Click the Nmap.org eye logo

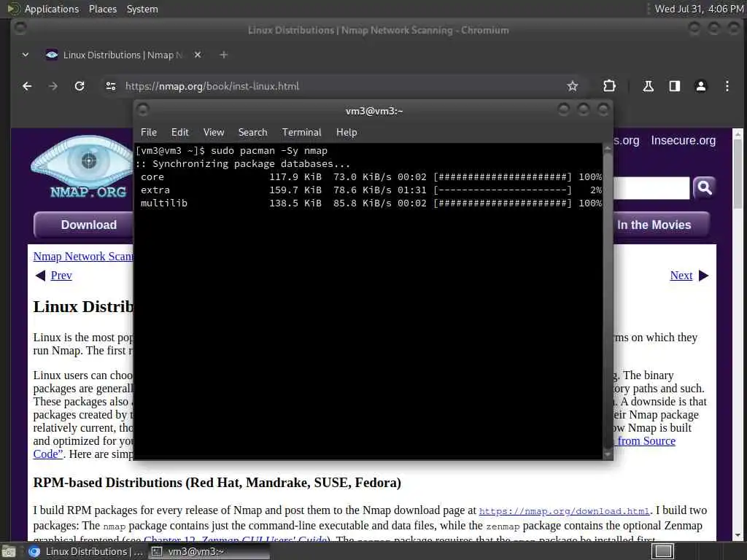tap(83, 167)
